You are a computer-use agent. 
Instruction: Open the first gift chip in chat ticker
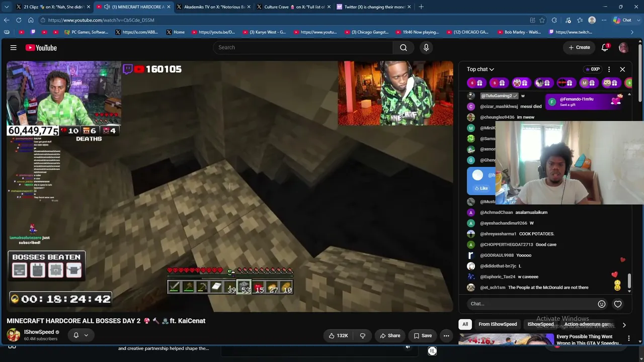pos(476,83)
